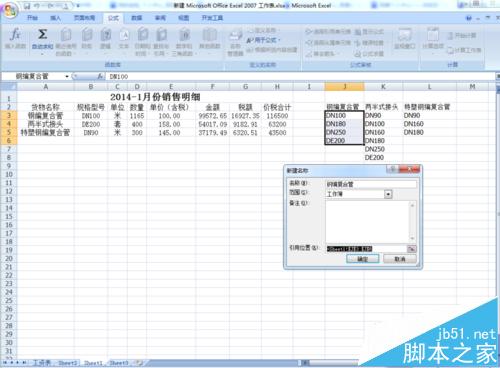Switch to the Sheet2 sheet tab
The image size is (500, 368).
(67, 363)
